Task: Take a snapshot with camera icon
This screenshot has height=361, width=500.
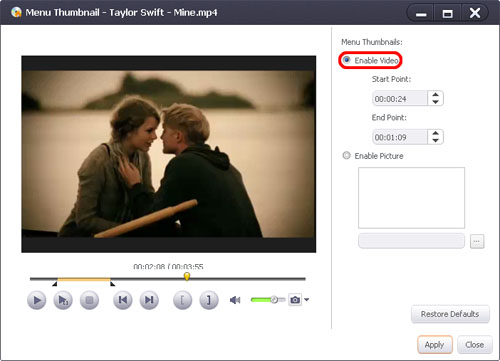Action: [295, 300]
